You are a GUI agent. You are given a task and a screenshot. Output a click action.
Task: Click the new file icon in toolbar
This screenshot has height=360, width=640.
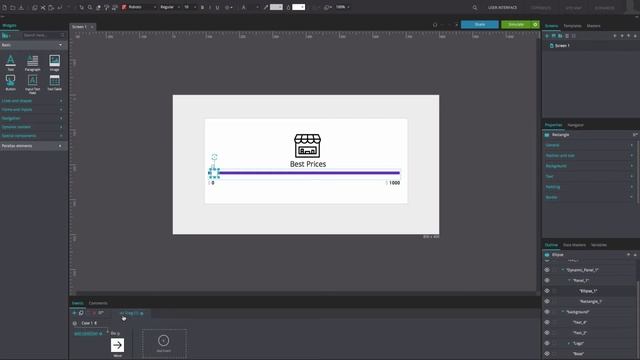pyautogui.click(x=4, y=7)
